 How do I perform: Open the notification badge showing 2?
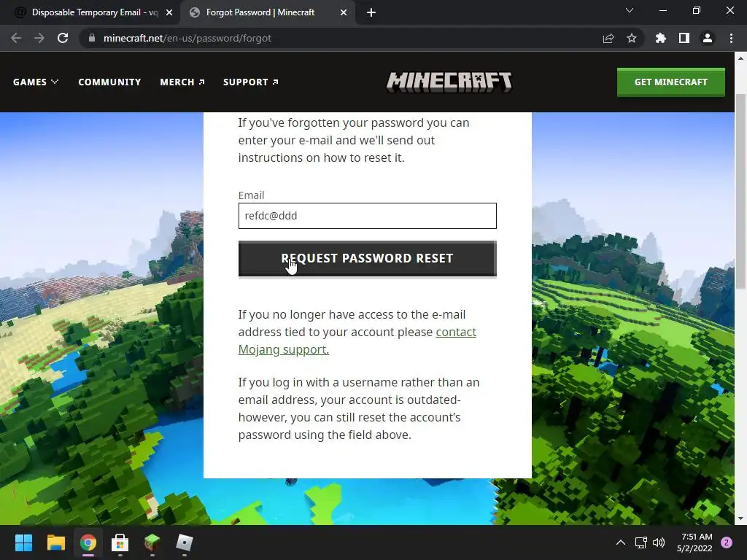coord(727,542)
